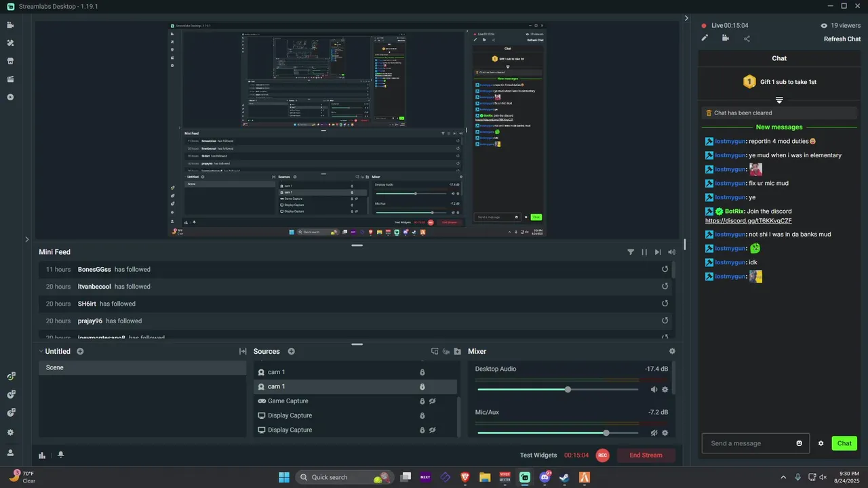Screen dimensions: 868x488
Task: Click BotRix username in chat
Action: [x=734, y=211]
